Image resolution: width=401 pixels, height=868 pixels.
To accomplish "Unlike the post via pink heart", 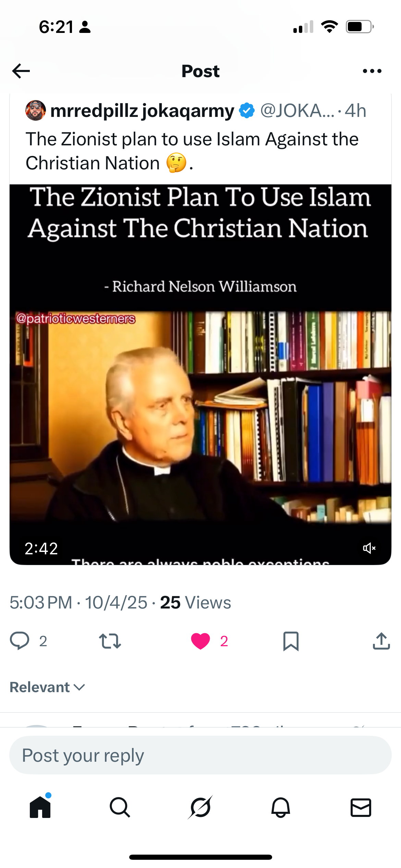I will pyautogui.click(x=200, y=641).
